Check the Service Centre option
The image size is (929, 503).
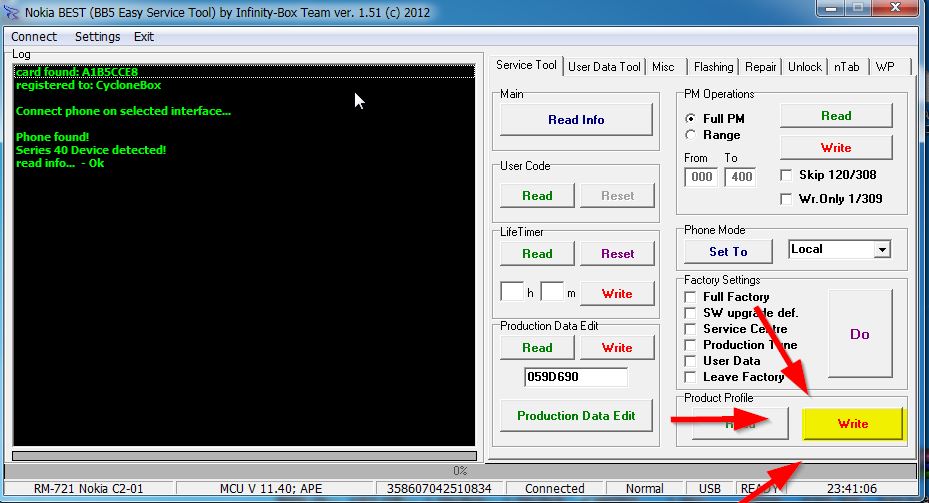click(690, 329)
